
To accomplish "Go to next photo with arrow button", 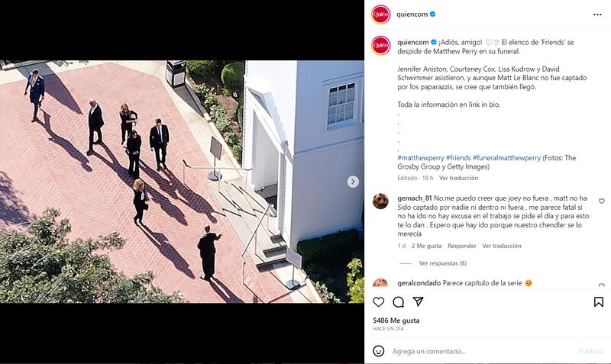I will [x=353, y=182].
